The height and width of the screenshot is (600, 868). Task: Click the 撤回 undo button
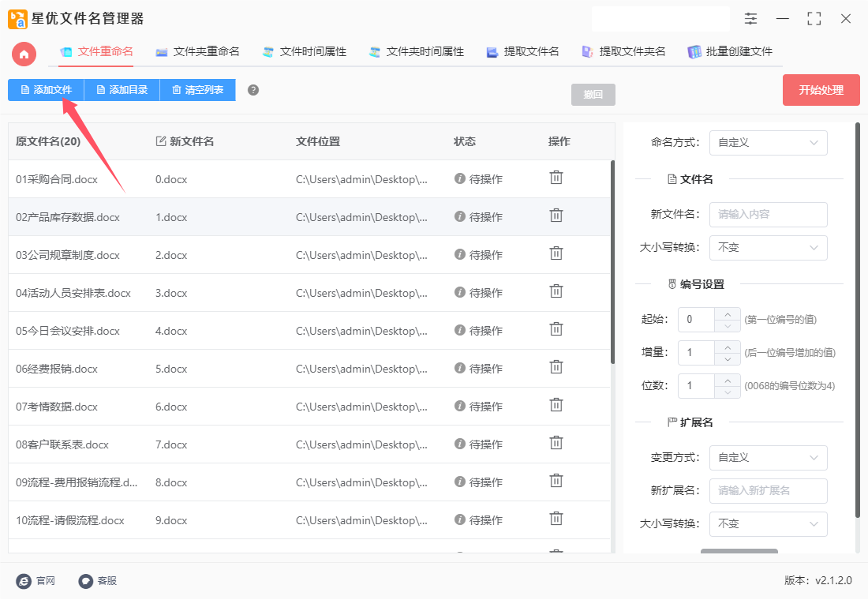click(593, 95)
